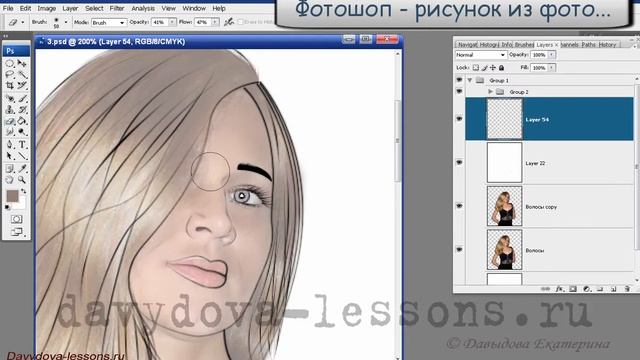The image size is (640, 360).
Task: Toggle lock image pixels brush icon
Action: (484, 68)
